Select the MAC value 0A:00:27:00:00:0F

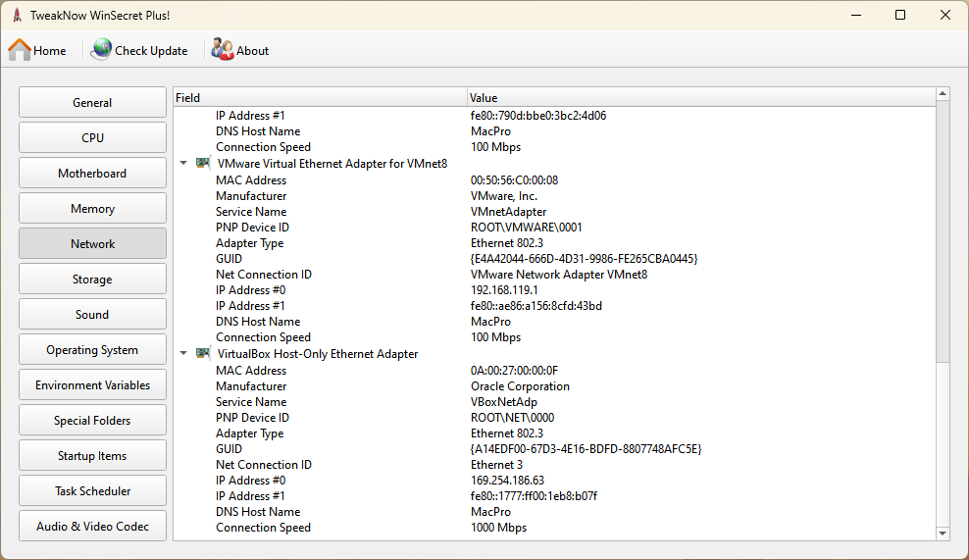click(514, 371)
